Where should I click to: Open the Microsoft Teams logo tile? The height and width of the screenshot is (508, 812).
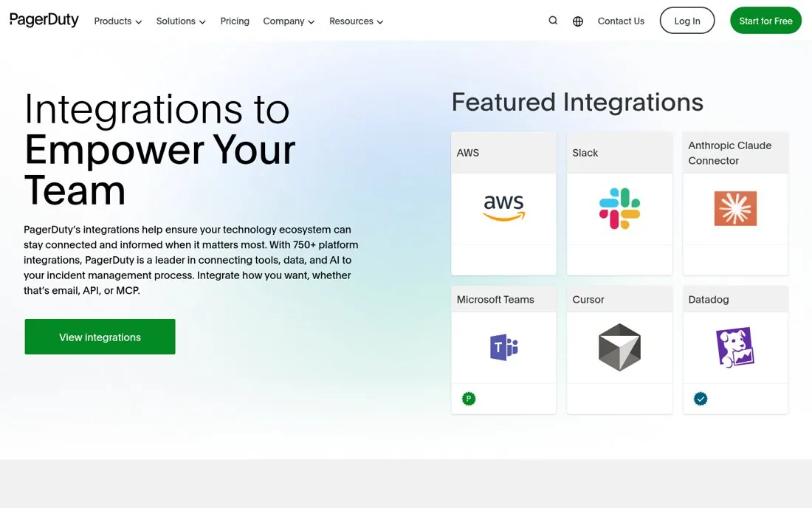point(504,347)
